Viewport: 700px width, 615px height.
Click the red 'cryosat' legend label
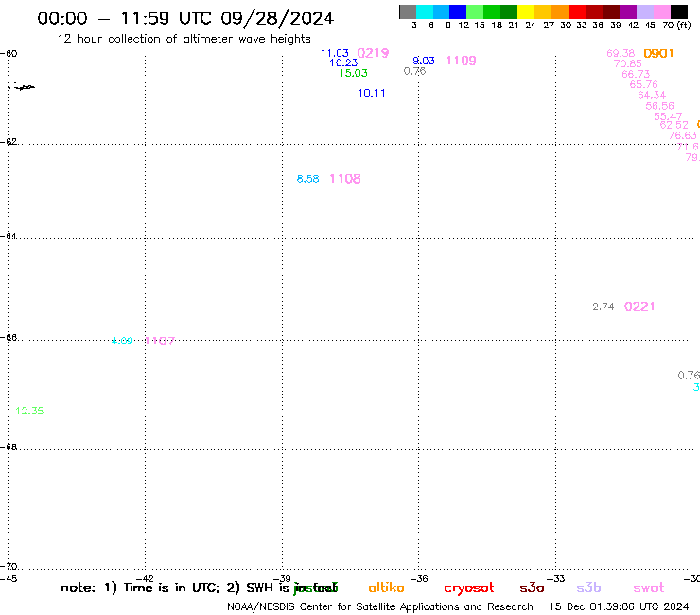point(469,589)
